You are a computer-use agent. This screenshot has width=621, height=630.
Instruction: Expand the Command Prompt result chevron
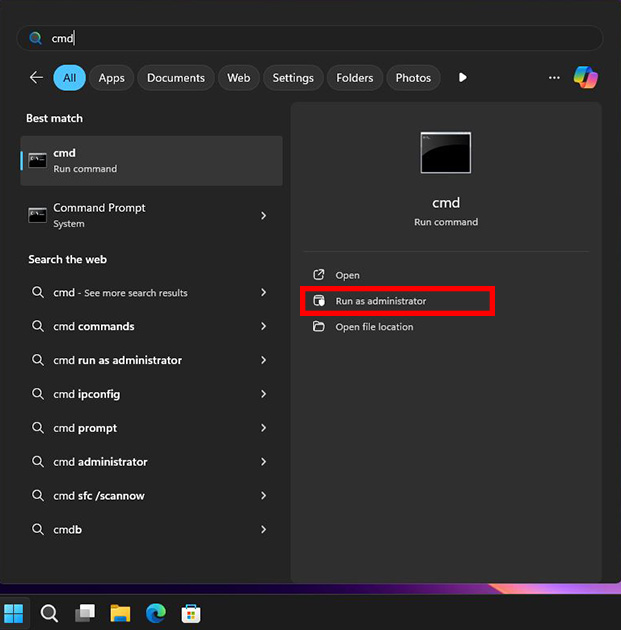[x=264, y=216]
